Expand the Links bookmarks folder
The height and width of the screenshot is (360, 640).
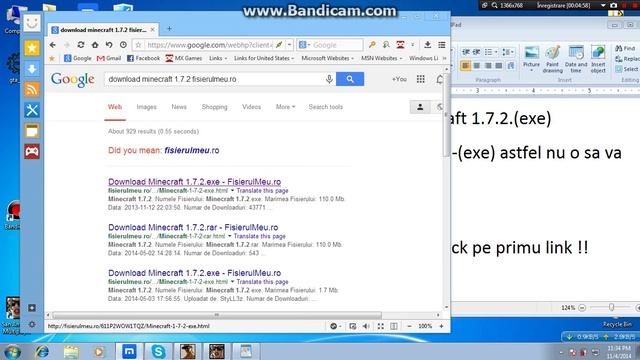[x=218, y=58]
